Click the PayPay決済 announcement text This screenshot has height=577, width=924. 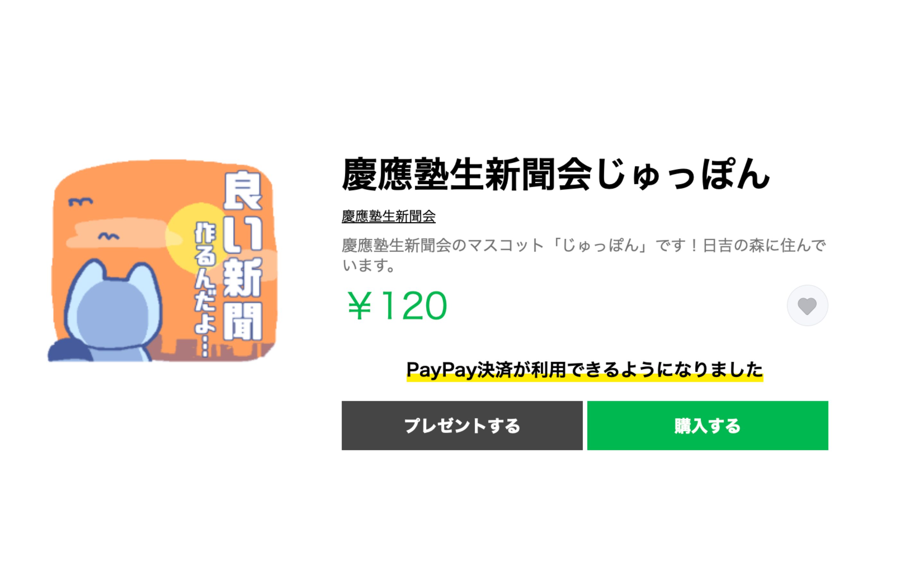[x=585, y=370]
